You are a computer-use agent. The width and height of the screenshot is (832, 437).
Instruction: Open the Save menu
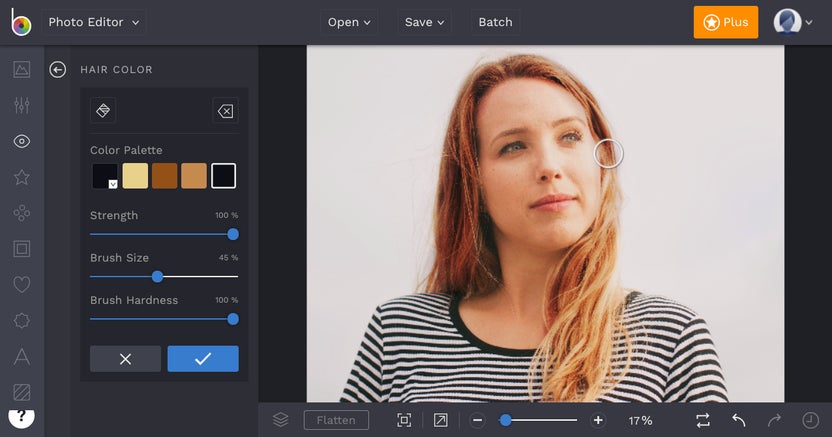coord(424,22)
